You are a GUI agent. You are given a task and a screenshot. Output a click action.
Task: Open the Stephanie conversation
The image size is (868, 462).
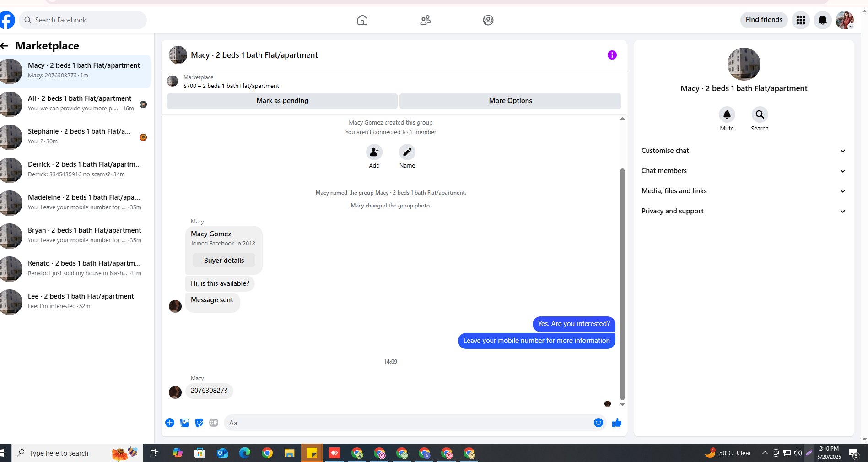click(75, 137)
